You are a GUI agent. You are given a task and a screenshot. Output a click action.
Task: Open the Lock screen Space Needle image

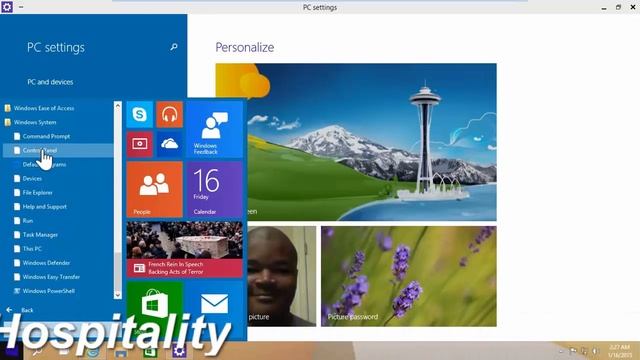tap(356, 142)
